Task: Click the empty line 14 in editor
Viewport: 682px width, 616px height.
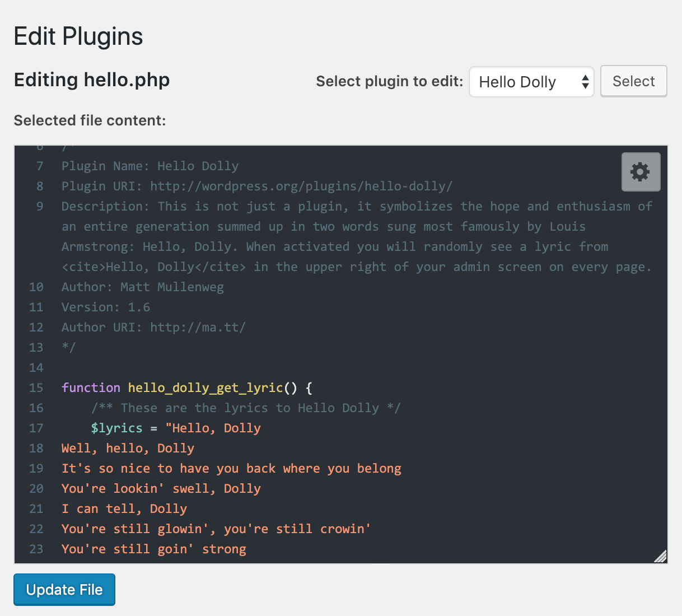Action: (x=224, y=368)
